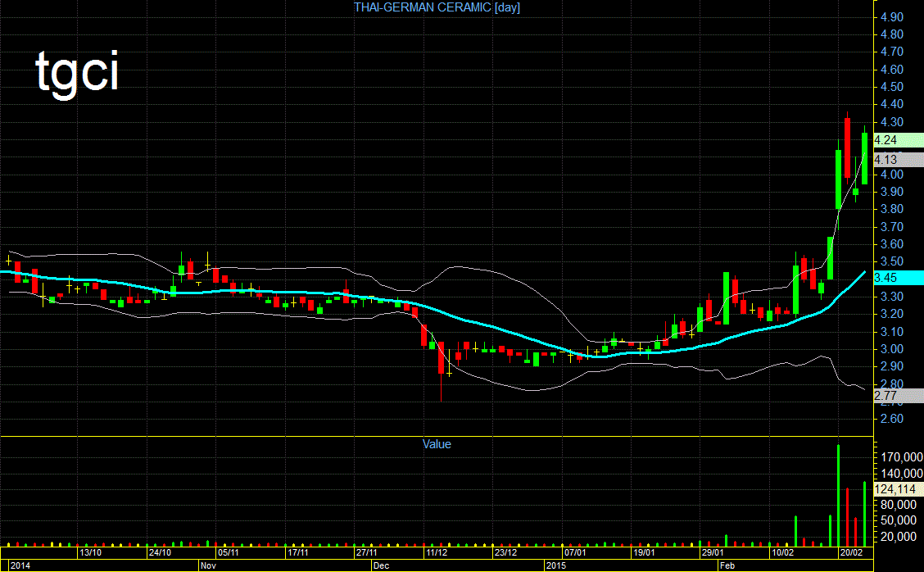Click the 29/01 date marker
924x572 pixels.
pyautogui.click(x=713, y=552)
